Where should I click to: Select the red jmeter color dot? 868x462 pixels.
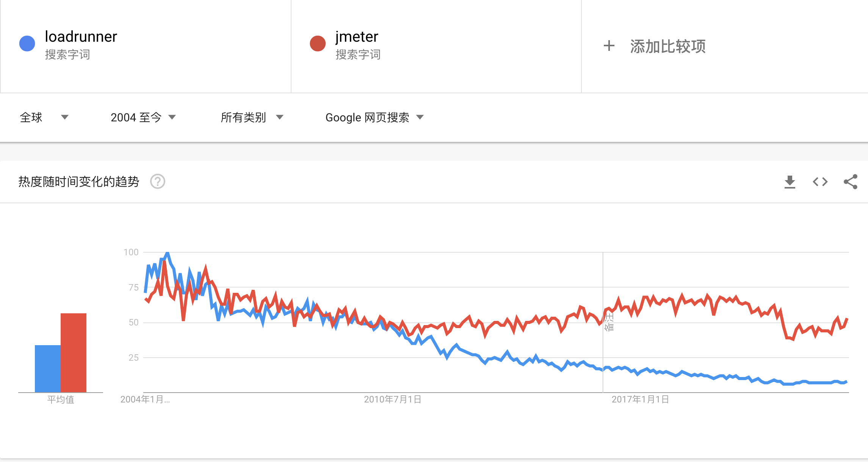pyautogui.click(x=318, y=44)
